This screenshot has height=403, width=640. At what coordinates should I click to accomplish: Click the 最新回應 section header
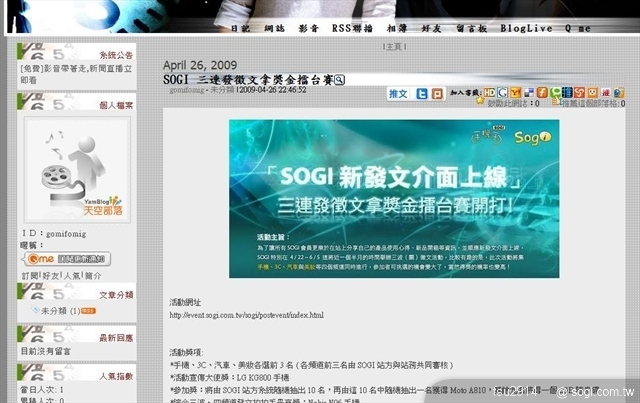[77, 335]
